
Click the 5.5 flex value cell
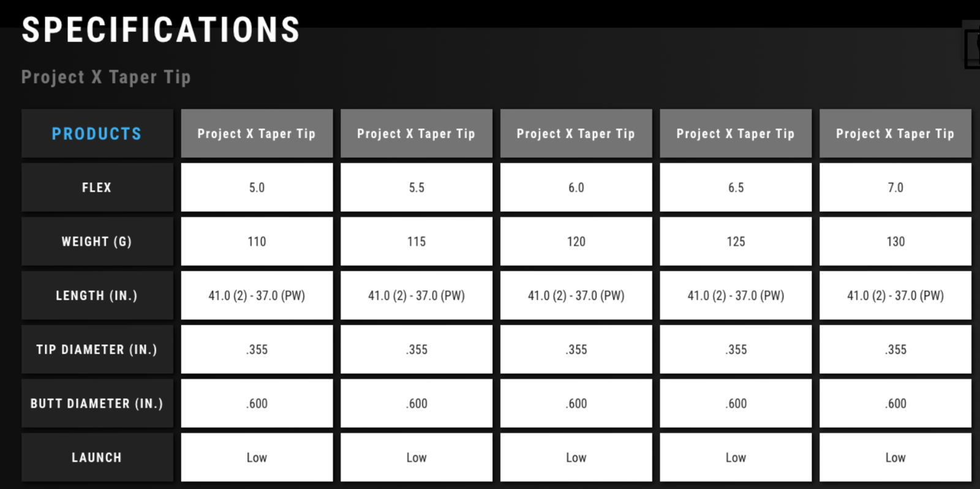(x=417, y=188)
